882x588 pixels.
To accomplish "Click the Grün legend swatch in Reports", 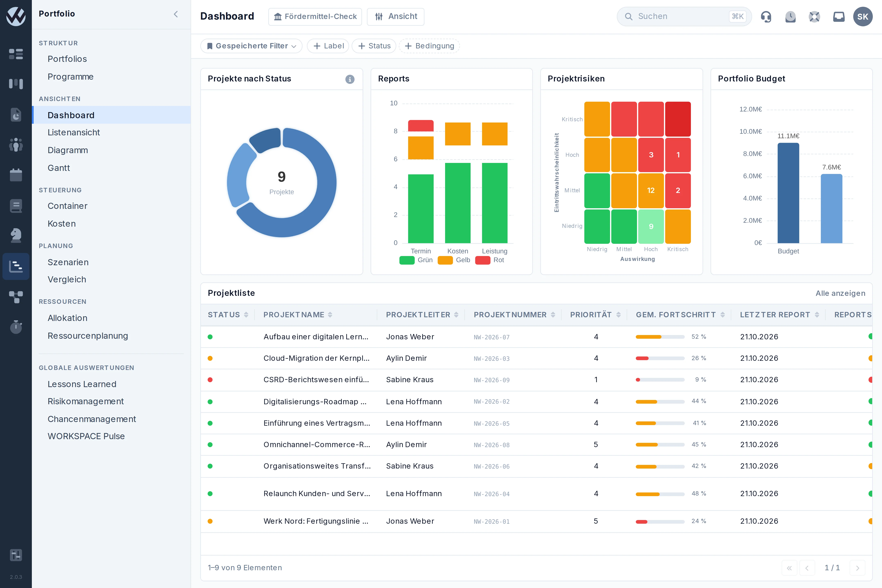I will [x=407, y=260].
